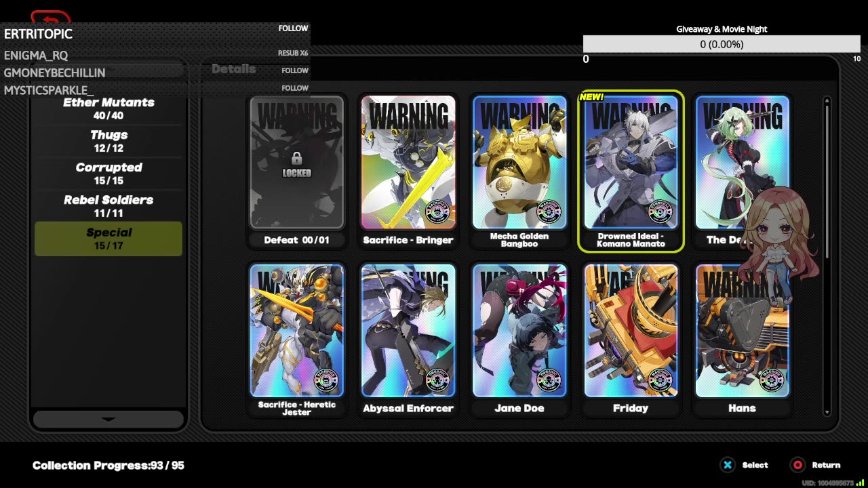Open the Jane Doe card

pyautogui.click(x=519, y=340)
